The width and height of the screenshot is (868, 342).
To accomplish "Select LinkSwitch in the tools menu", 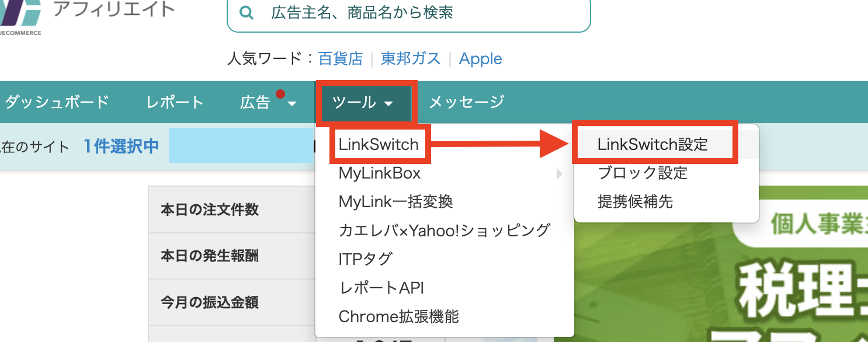I will 379,144.
